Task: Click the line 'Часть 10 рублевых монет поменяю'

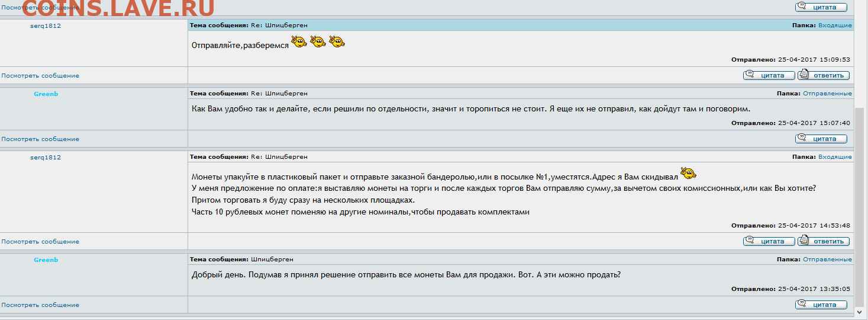Action: click(x=360, y=212)
